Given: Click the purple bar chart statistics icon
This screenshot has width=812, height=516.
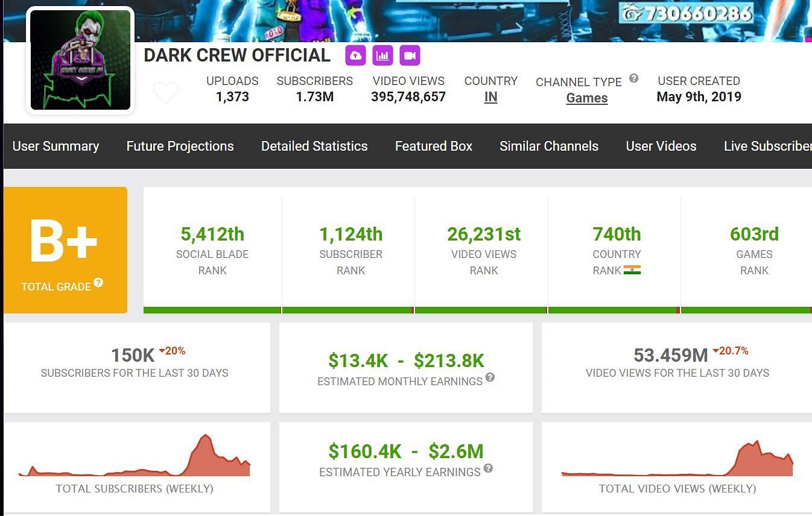Looking at the screenshot, I should click(382, 55).
